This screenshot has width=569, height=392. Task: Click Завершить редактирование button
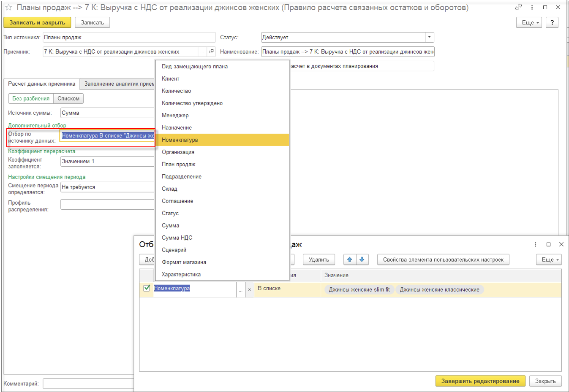point(480,381)
